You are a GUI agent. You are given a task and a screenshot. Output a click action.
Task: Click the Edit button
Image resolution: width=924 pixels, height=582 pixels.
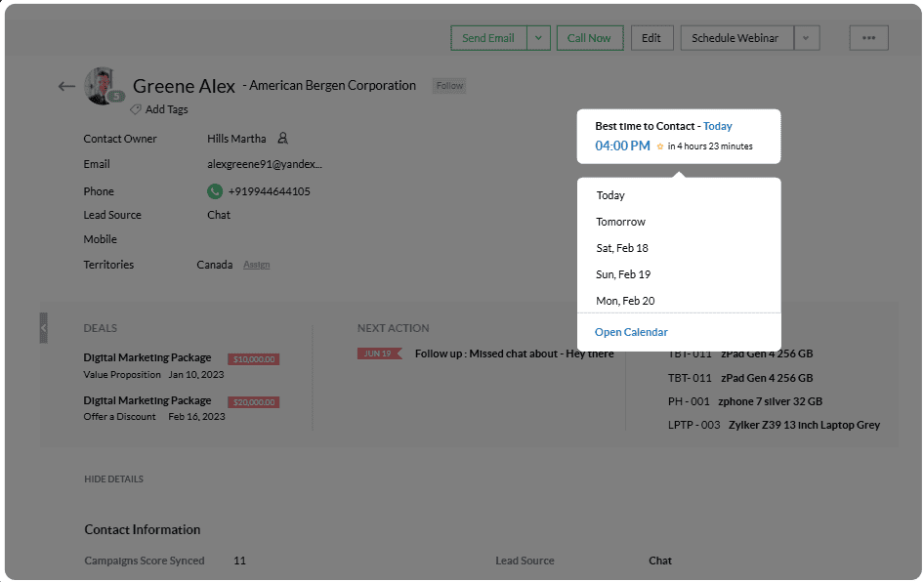(x=651, y=38)
